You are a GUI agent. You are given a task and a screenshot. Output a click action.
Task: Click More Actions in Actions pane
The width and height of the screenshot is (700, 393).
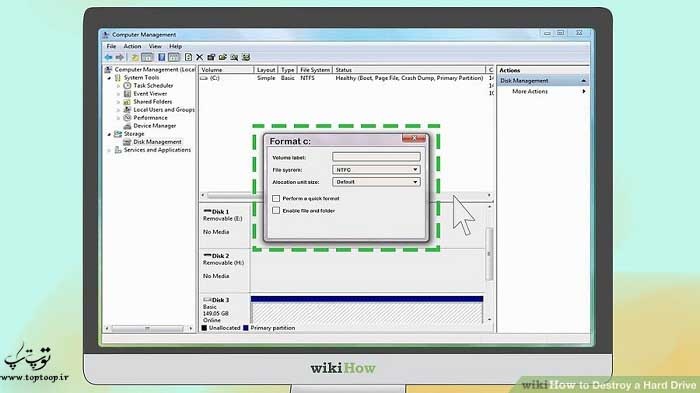530,91
